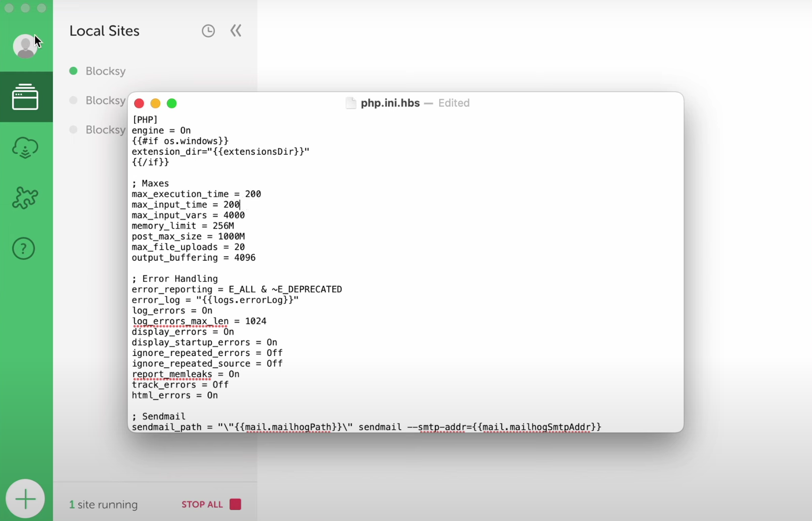Viewport: 812px width, 521px height.
Task: Click the sendmail_path line
Action: tap(366, 427)
